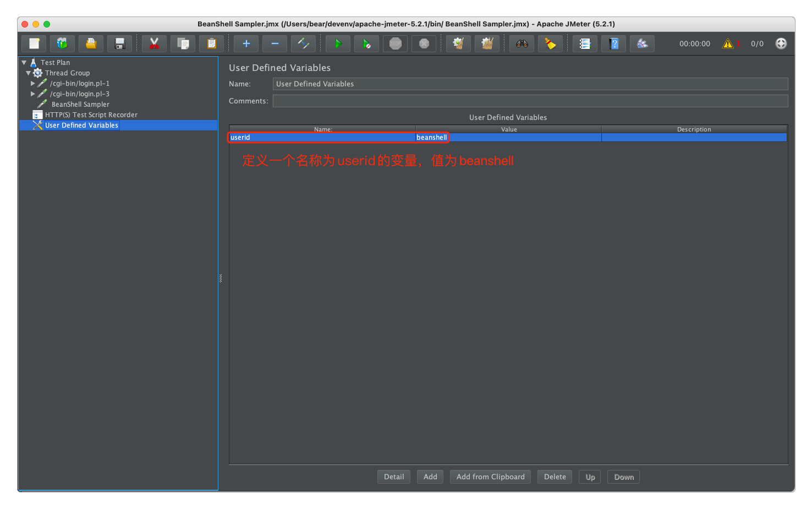The image size is (812, 509).
Task: Open the Function Helper dialog icon
Action: pos(585,43)
